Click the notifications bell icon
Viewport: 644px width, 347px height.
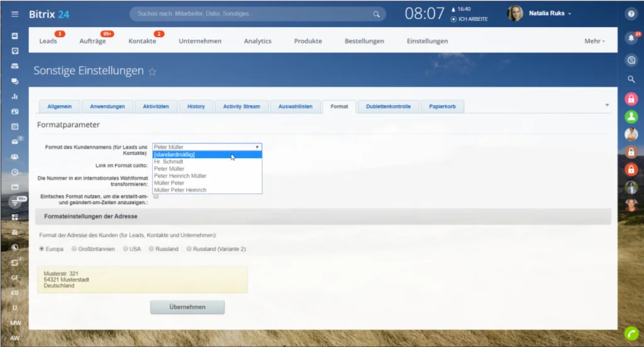pos(631,38)
